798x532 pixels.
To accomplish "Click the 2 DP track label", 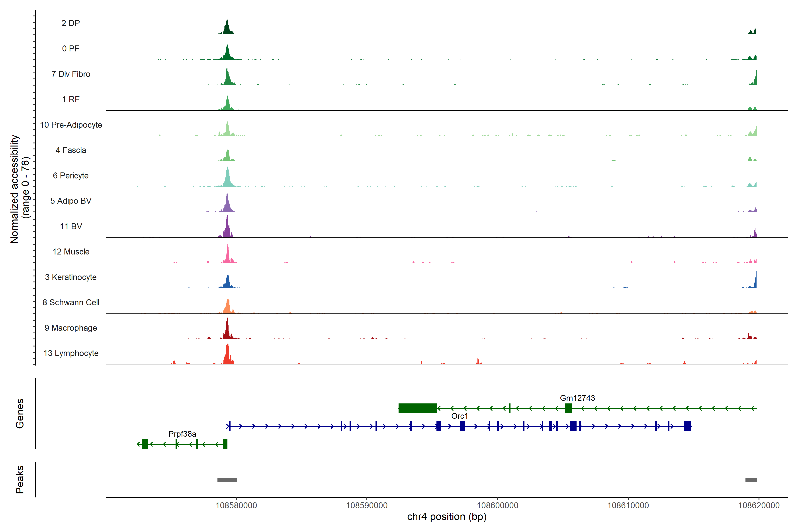I will coord(70,23).
